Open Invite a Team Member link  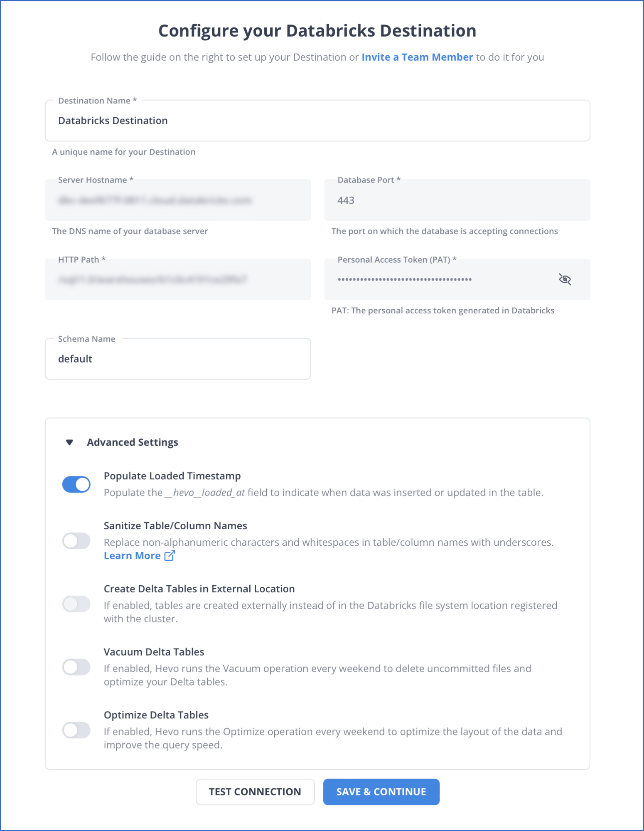coord(417,57)
